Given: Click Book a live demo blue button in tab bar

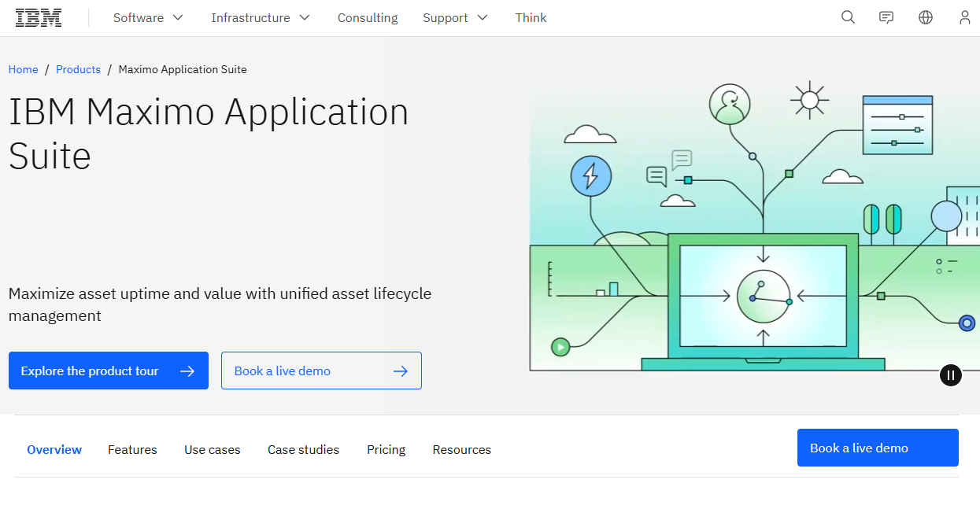Looking at the screenshot, I should [878, 448].
